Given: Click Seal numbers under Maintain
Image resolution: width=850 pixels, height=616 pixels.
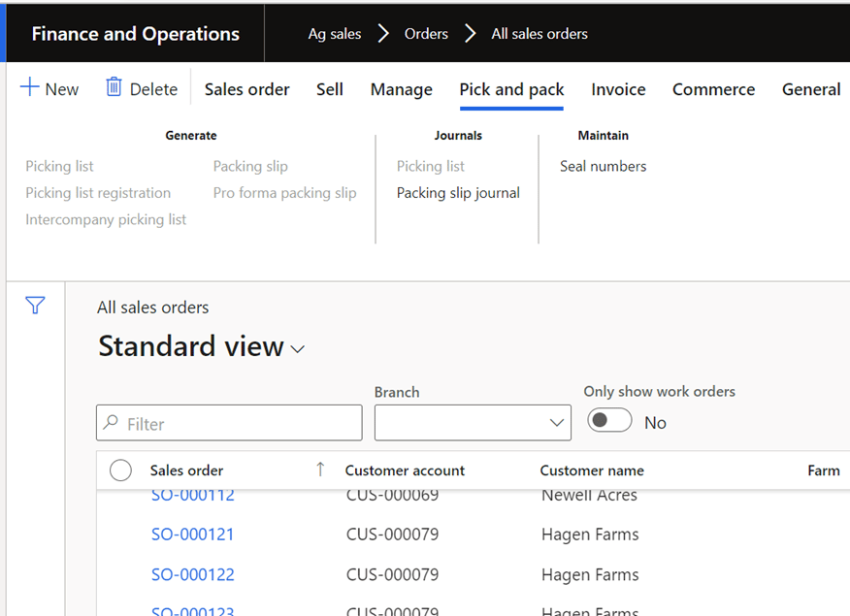Looking at the screenshot, I should pyautogui.click(x=603, y=166).
